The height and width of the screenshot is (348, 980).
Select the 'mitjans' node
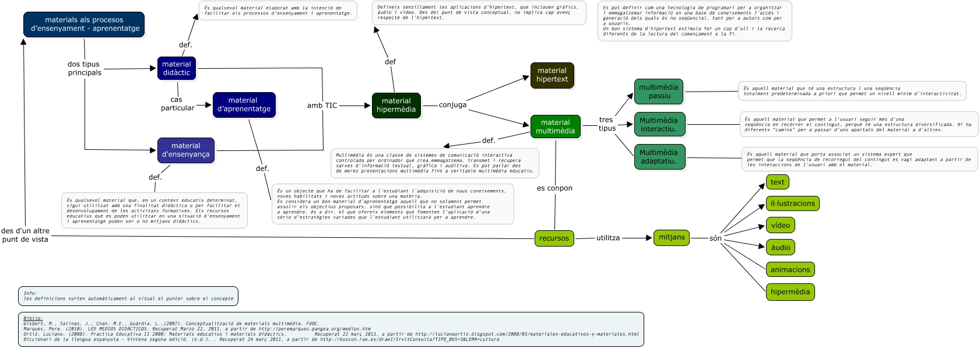pyautogui.click(x=672, y=237)
